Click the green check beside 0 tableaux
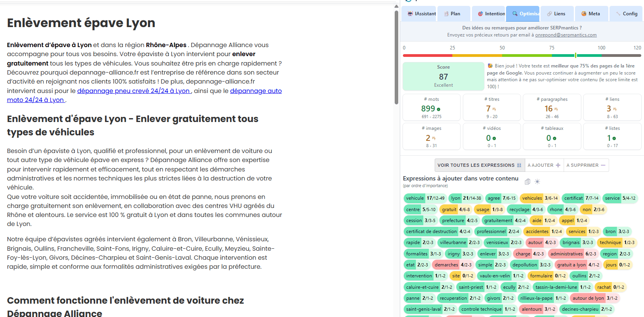Viewport: 644px width, 317px height. (x=555, y=138)
